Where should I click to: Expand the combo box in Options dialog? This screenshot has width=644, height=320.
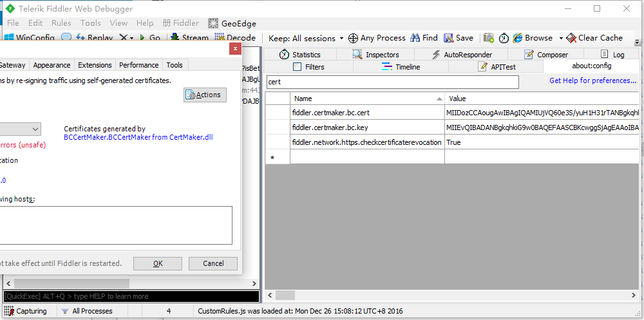point(35,129)
